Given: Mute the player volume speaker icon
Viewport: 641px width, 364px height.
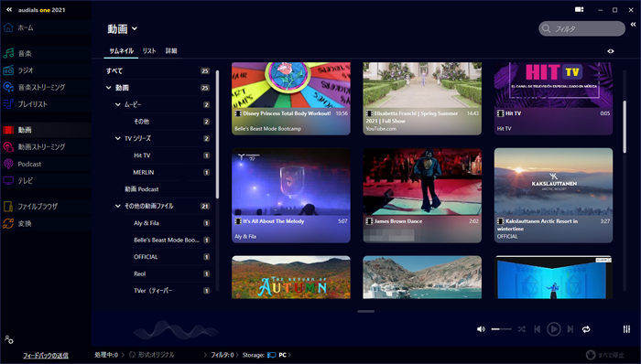Looking at the screenshot, I should tap(481, 329).
